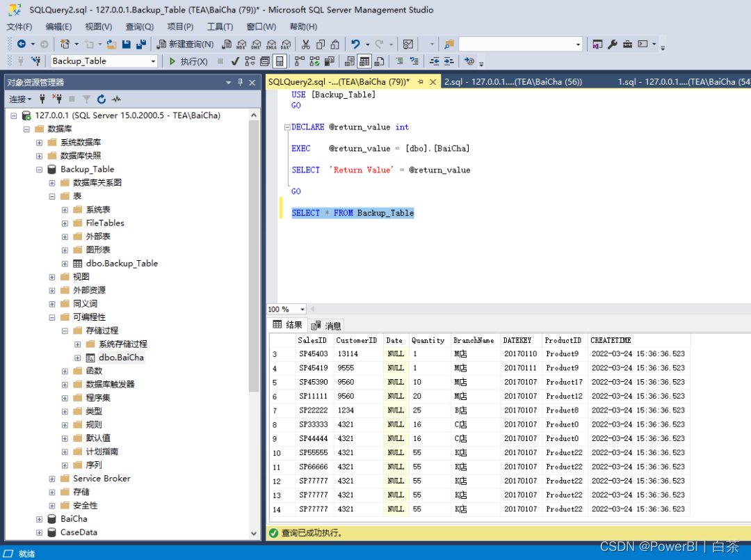This screenshot has height=560, width=751.
Task: Click the Disconnect icon in Object Explorer
Action: 57,99
